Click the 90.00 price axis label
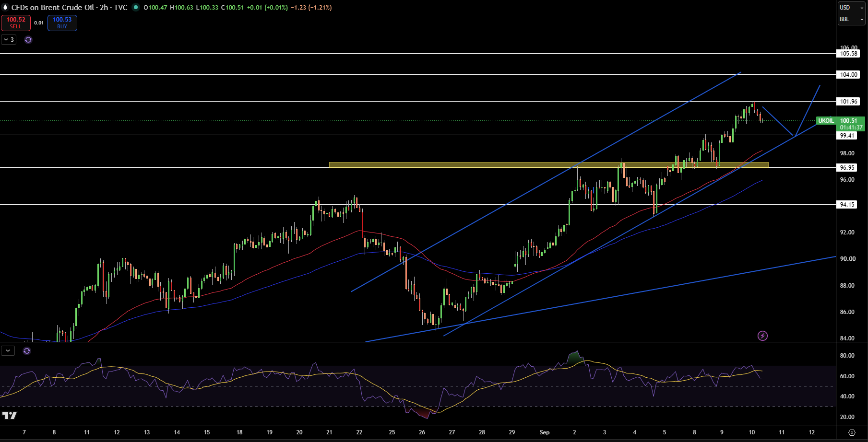Image resolution: width=868 pixels, height=442 pixels. click(847, 259)
